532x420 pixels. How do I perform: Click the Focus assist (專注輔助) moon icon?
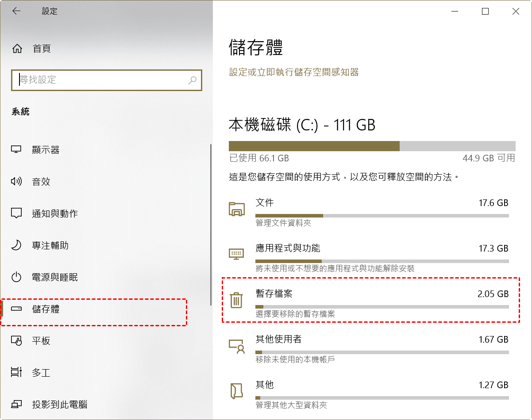pyautogui.click(x=16, y=245)
